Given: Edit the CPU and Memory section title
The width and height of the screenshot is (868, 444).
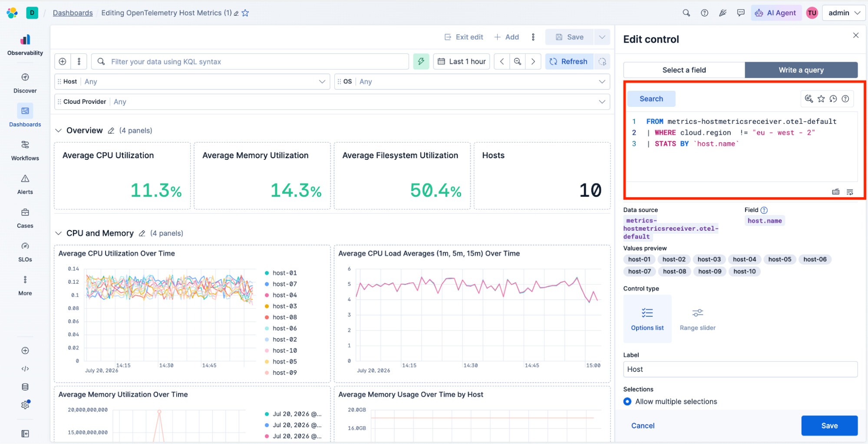Looking at the screenshot, I should pyautogui.click(x=142, y=234).
